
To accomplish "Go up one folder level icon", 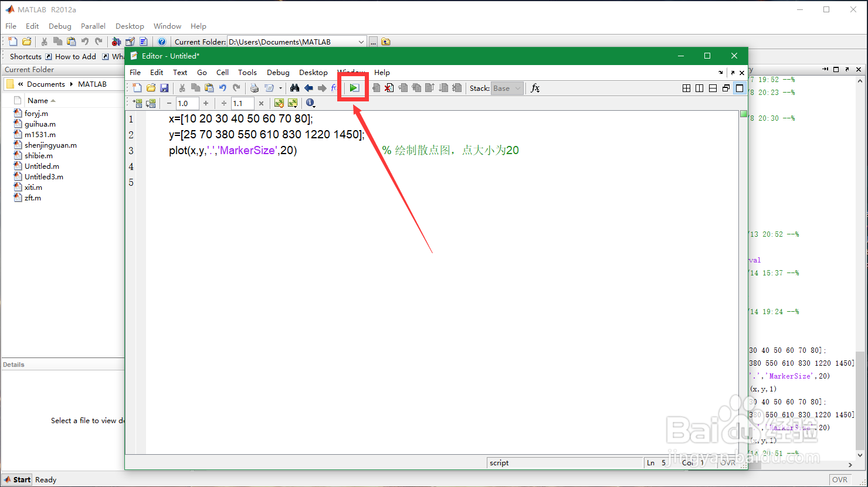I will pos(385,42).
